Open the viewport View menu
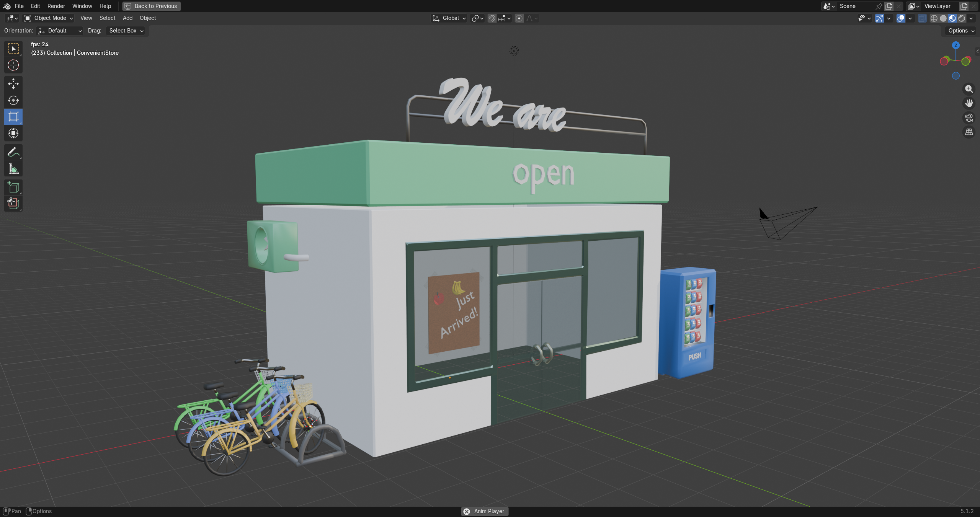Viewport: 980px width, 517px height. click(86, 18)
